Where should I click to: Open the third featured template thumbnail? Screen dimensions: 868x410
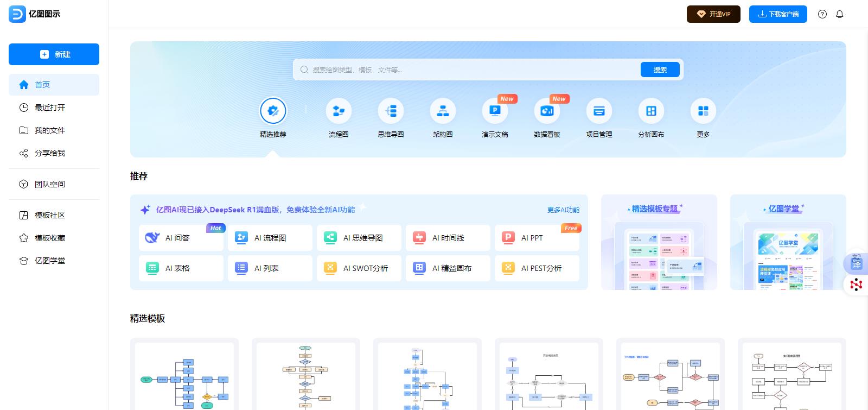pos(427,374)
